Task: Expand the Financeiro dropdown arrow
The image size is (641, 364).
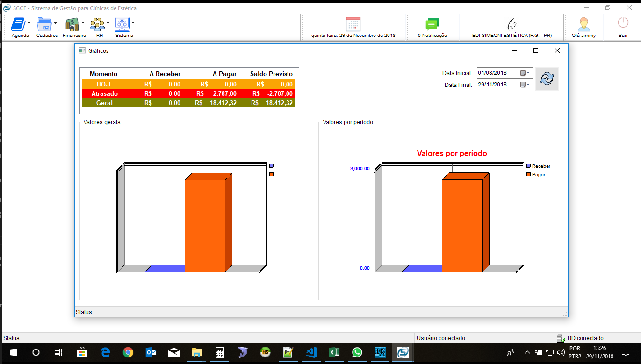Action: click(83, 23)
